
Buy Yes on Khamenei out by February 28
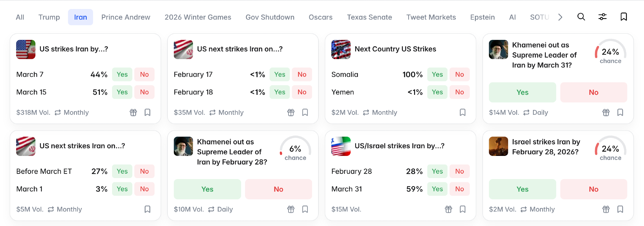[207, 189]
